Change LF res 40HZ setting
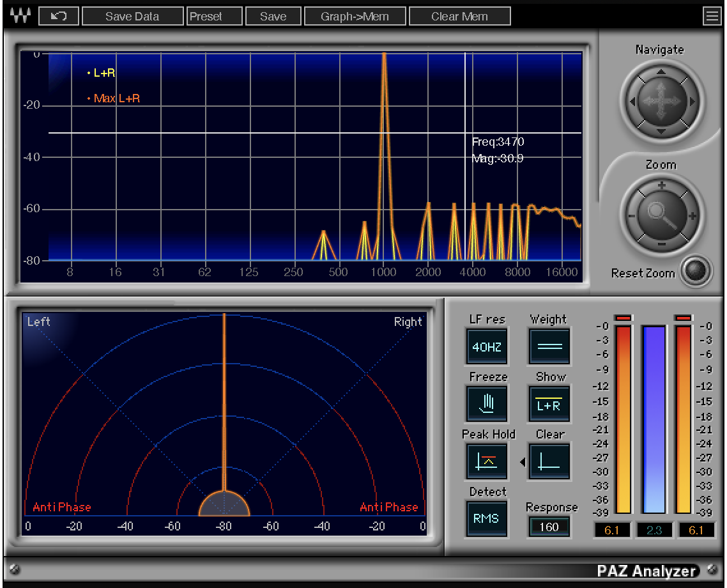This screenshot has width=727, height=588. [x=487, y=346]
